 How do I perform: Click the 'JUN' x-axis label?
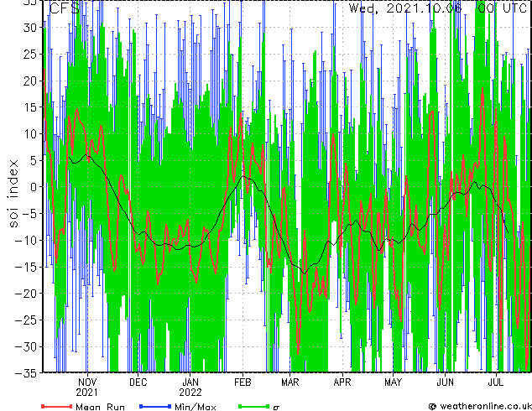445,382
